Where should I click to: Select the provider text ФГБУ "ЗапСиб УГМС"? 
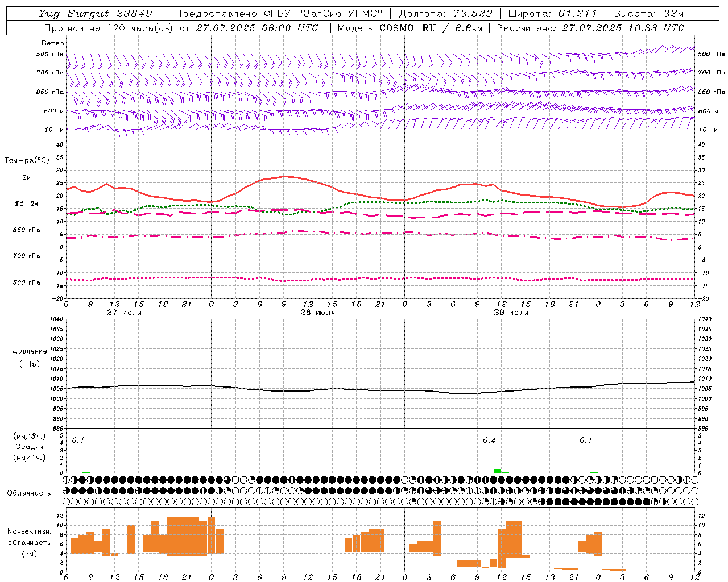coord(323,14)
